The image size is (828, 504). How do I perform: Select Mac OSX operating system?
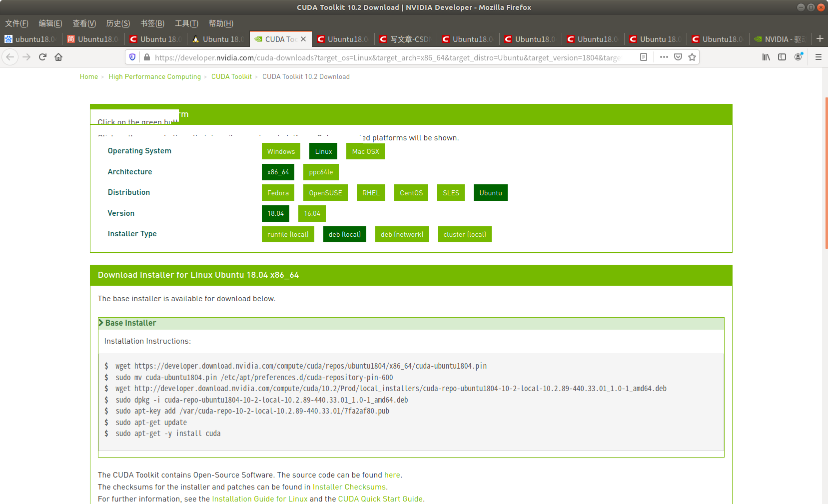tap(365, 151)
